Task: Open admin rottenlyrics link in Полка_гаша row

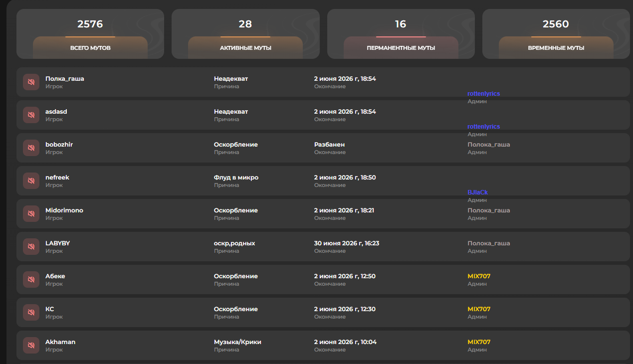Action: [x=483, y=94]
